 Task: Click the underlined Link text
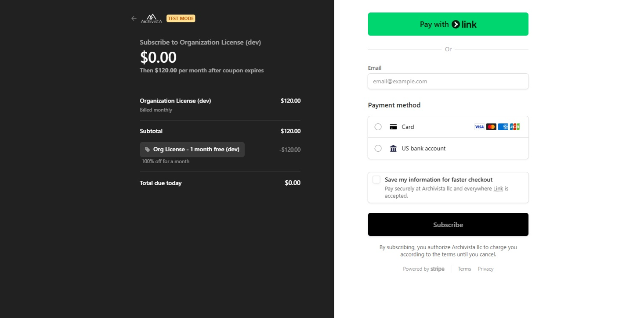tap(498, 189)
